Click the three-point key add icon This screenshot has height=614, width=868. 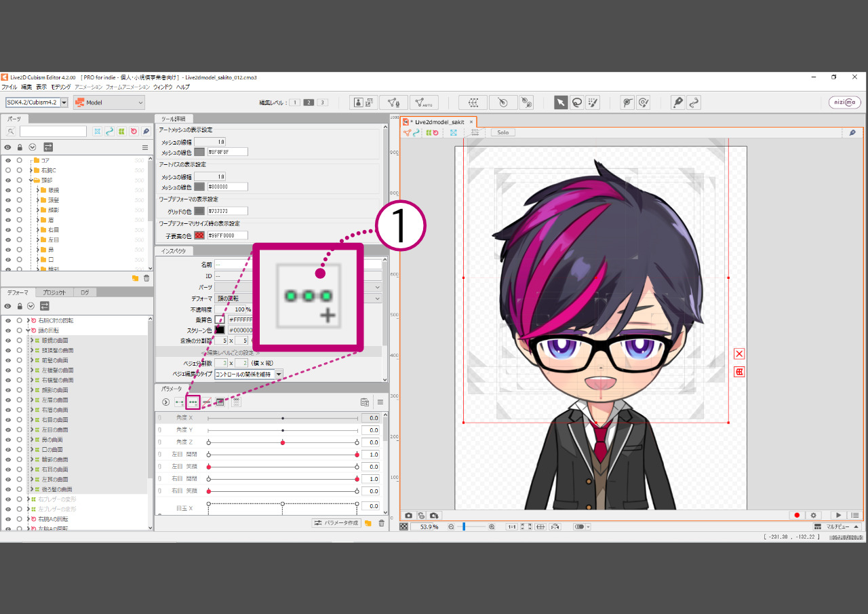tap(193, 402)
